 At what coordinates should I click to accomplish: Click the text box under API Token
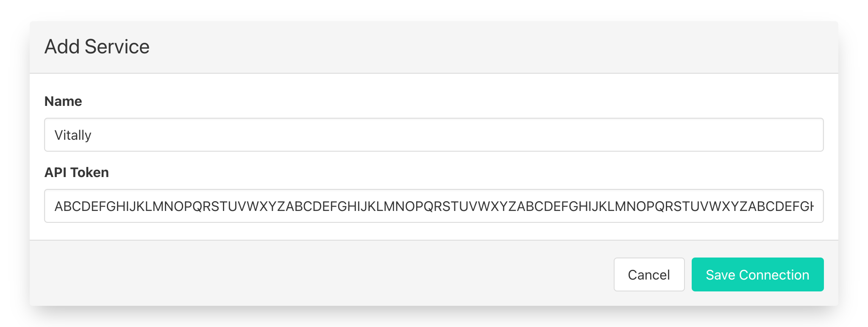(434, 206)
